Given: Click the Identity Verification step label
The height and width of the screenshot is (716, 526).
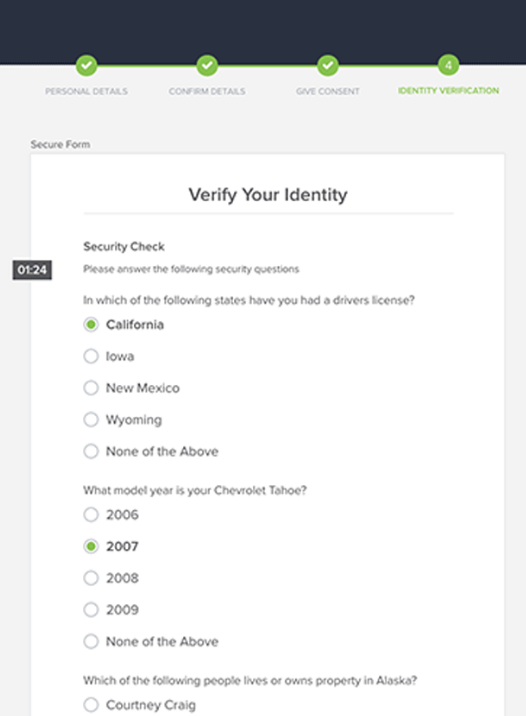Looking at the screenshot, I should [448, 90].
